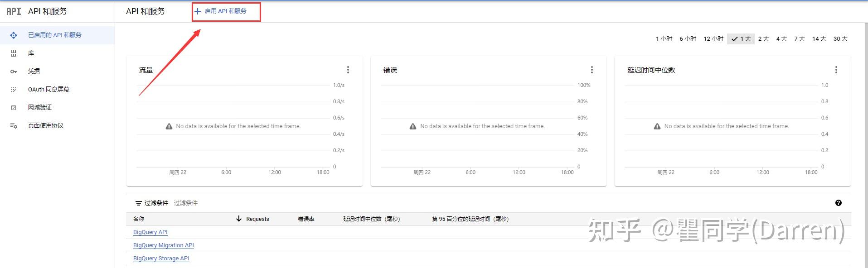The width and height of the screenshot is (868, 268).
Task: Open more options on 延迟时间中位数 chart
Action: coord(836,70)
